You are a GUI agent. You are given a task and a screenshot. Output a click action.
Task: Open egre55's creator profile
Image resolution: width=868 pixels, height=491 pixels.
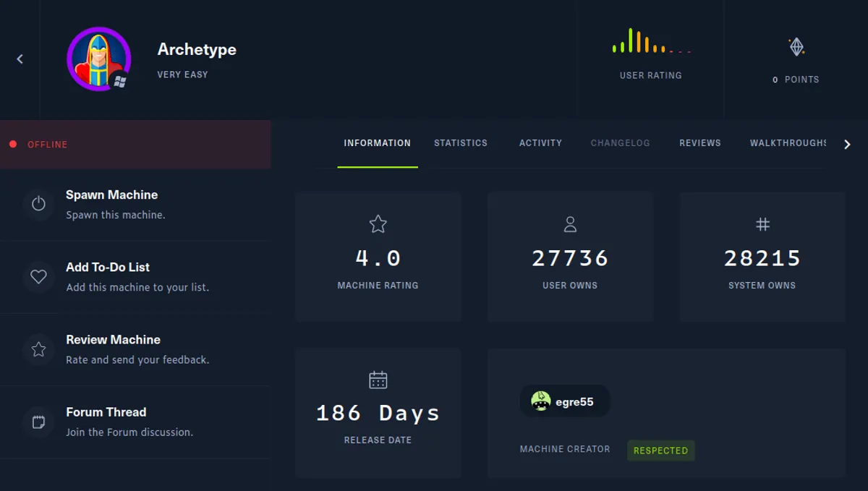pyautogui.click(x=564, y=401)
